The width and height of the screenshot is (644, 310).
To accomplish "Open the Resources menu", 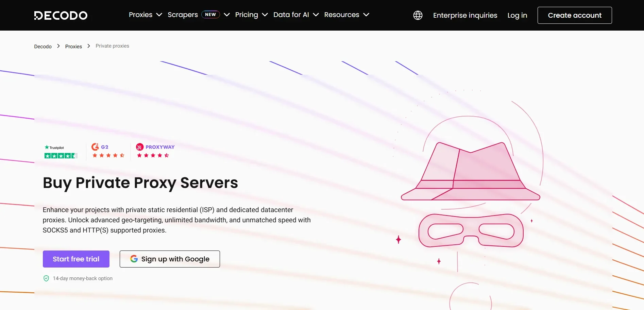I will click(346, 15).
